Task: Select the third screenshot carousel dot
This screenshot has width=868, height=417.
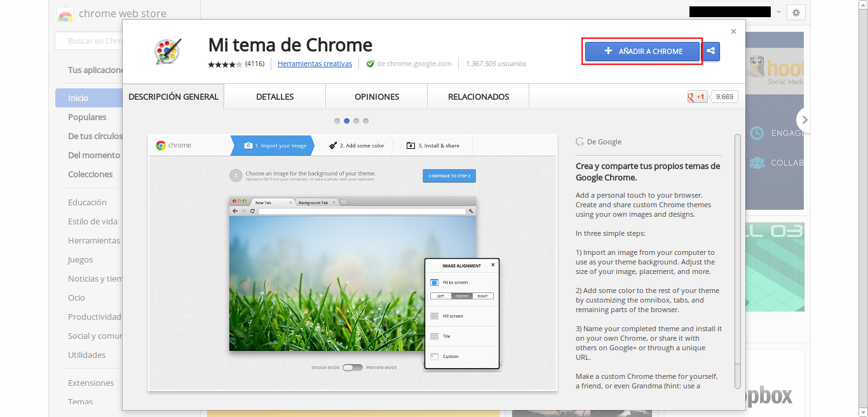Action: coord(356,121)
